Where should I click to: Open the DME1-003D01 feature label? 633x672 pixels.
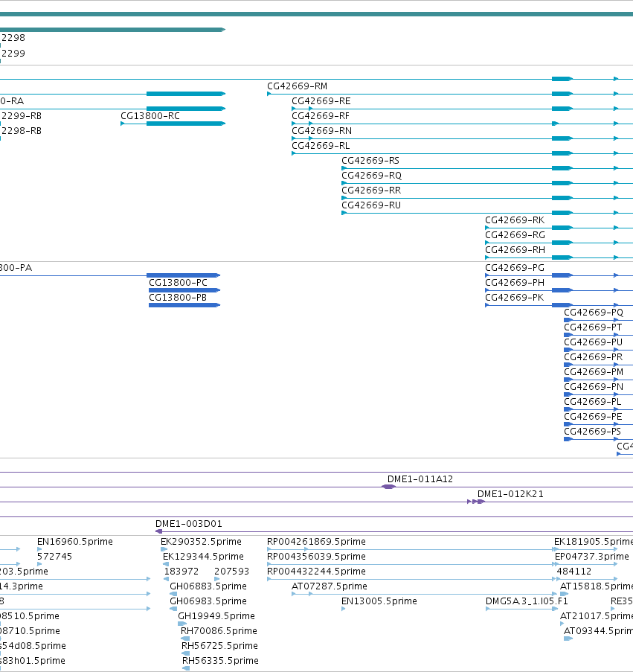point(189,524)
